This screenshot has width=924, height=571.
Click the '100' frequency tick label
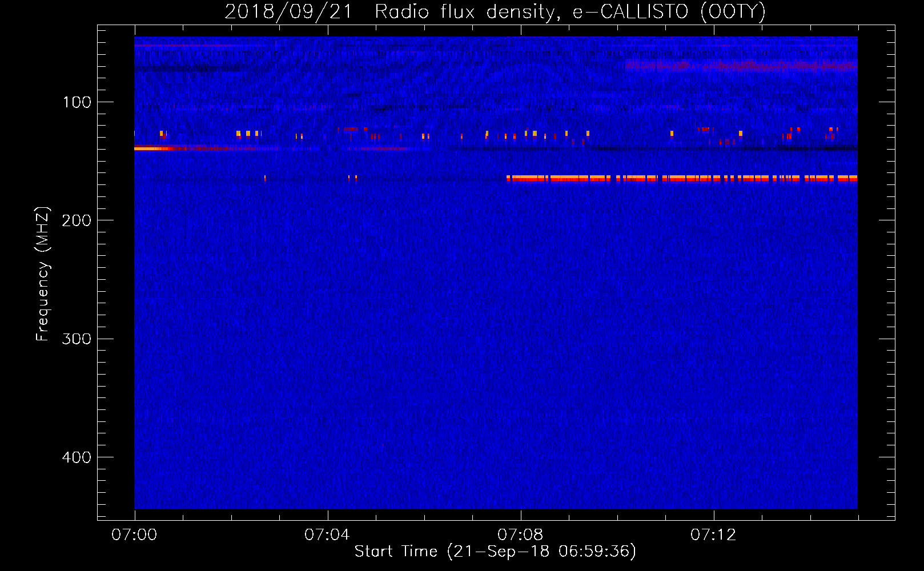coord(77,102)
